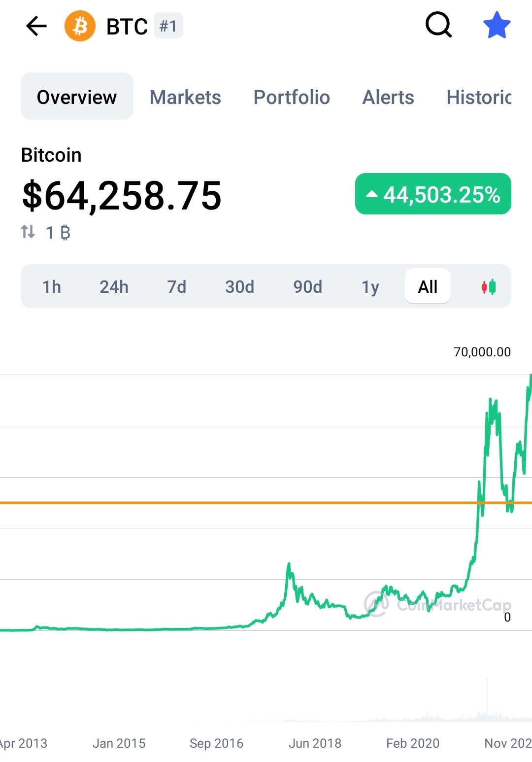Choose the 7d time range
532x762 pixels.
coord(177,287)
